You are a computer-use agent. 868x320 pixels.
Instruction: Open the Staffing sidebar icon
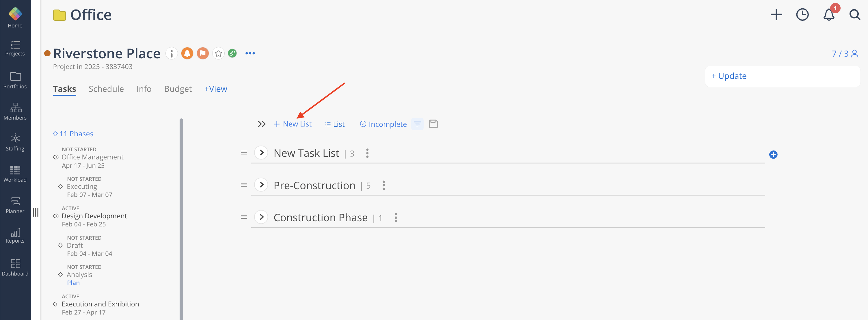15,142
